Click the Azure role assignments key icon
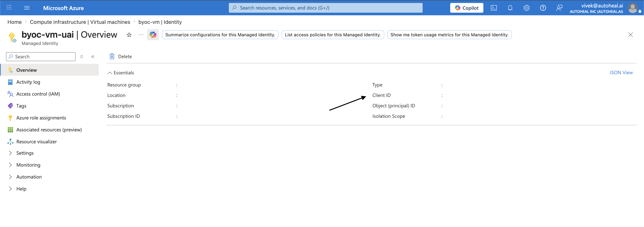Image resolution: width=644 pixels, height=227 pixels. tap(10, 118)
